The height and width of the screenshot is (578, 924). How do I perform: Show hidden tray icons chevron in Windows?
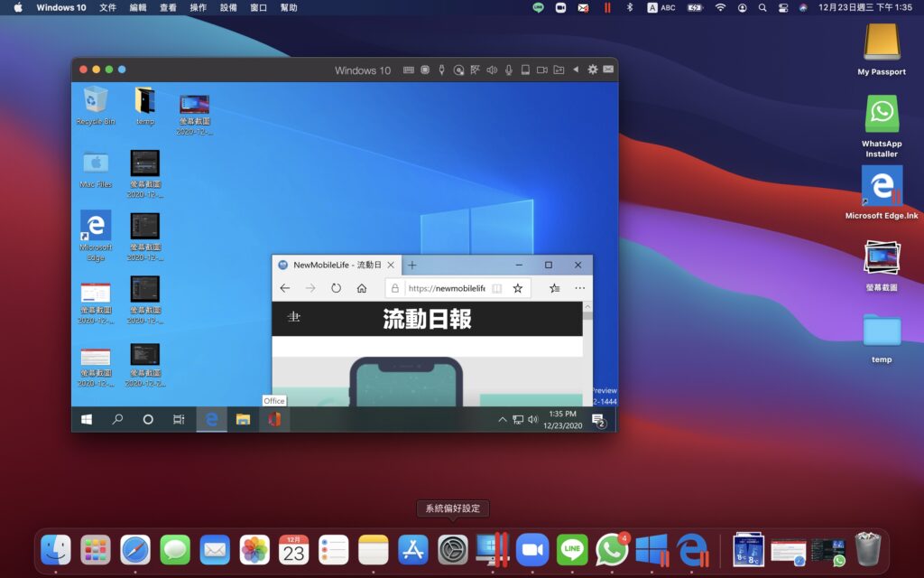(503, 419)
